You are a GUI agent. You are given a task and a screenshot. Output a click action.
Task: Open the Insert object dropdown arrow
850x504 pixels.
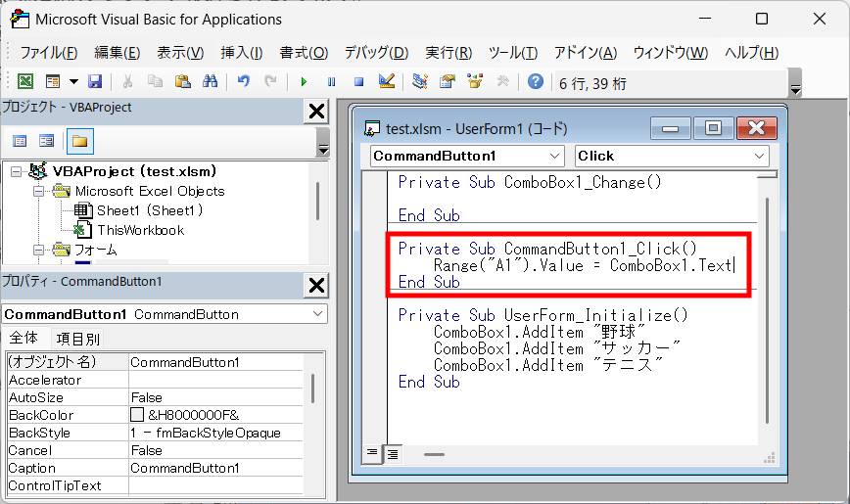click(x=73, y=81)
